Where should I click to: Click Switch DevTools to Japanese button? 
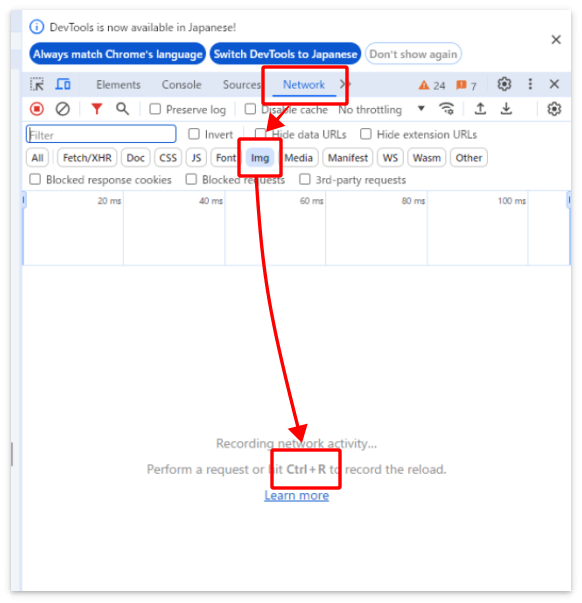[x=285, y=54]
